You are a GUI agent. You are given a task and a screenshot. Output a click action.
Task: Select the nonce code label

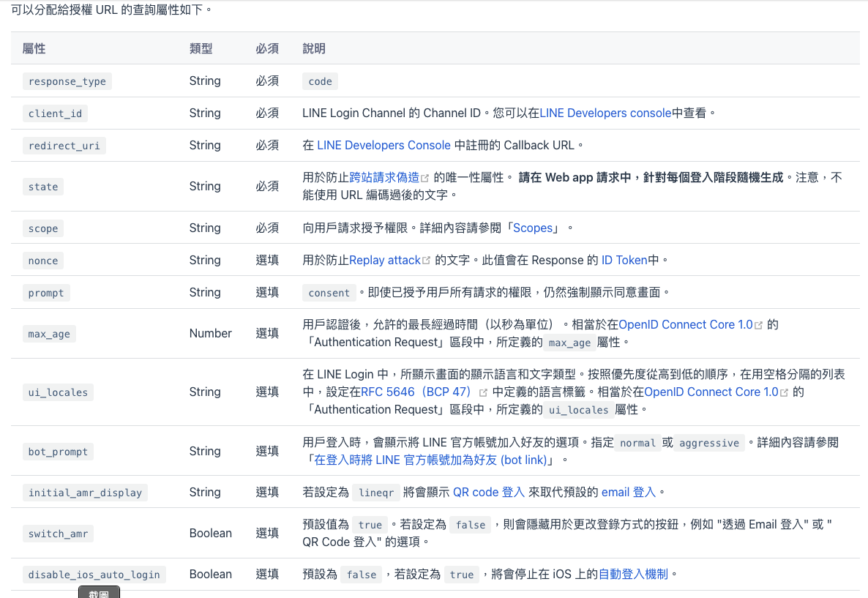click(x=43, y=261)
